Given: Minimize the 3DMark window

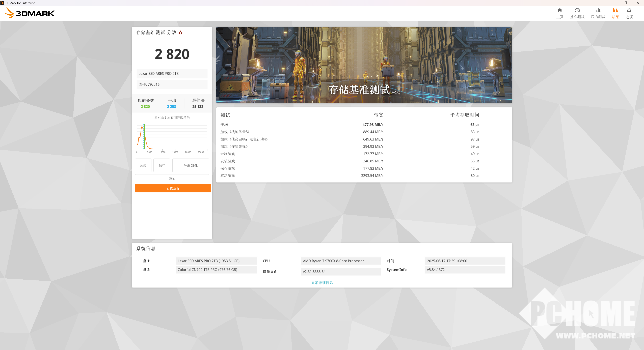Looking at the screenshot, I should 614,3.
